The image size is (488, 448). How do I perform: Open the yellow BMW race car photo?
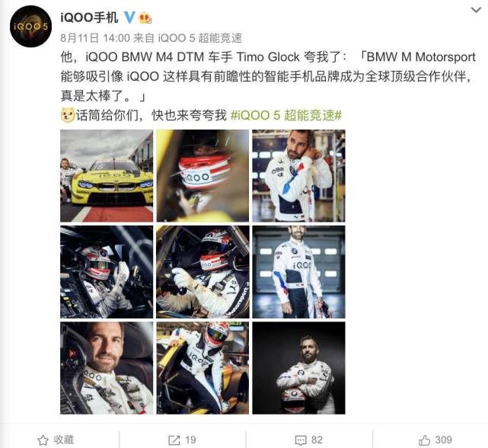[x=107, y=176]
